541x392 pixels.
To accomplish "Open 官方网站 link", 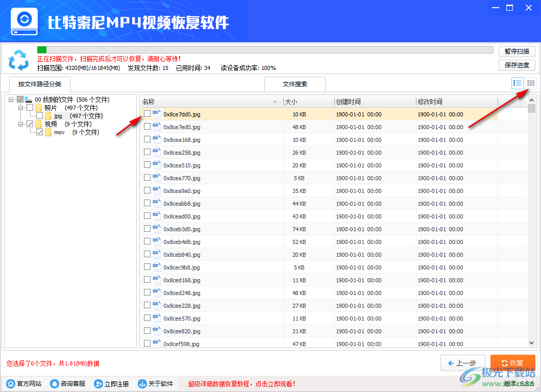I will [x=24, y=384].
